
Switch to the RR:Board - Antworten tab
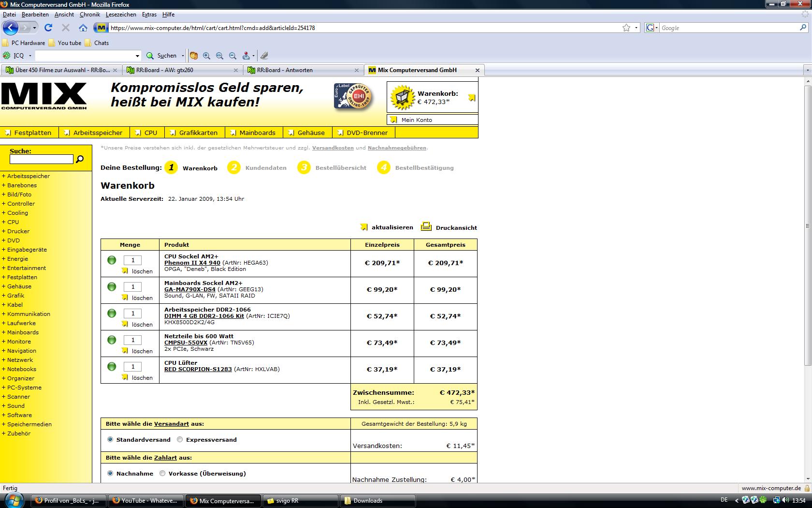[303, 70]
